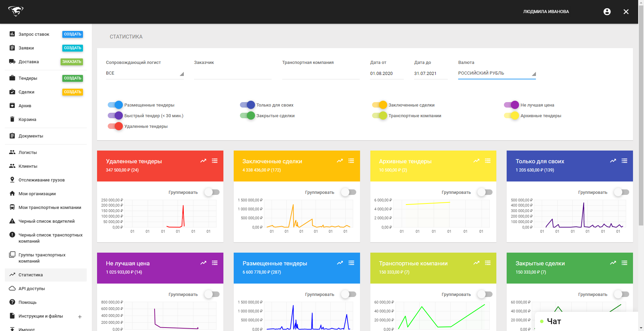Click ЛЮДМИЛА ИВАНОВА user name in header
This screenshot has height=331, width=644.
coord(546,12)
